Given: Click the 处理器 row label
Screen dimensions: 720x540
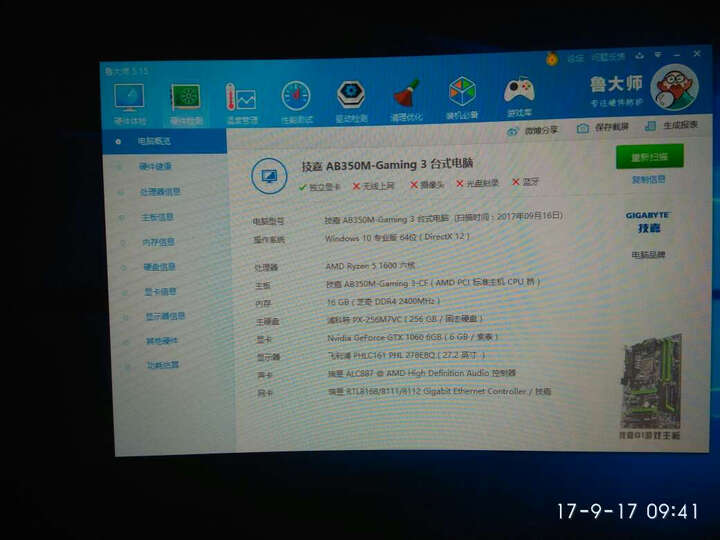Looking at the screenshot, I should [x=266, y=267].
